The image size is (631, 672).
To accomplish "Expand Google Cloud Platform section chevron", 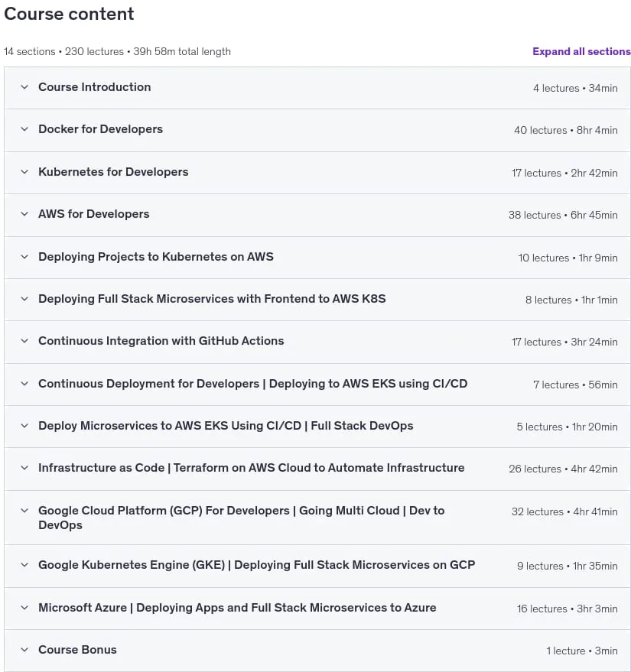I will pos(24,511).
